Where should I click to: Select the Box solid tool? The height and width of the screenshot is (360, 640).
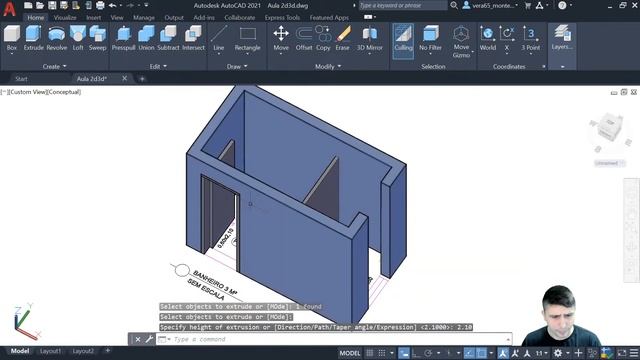tap(12, 38)
